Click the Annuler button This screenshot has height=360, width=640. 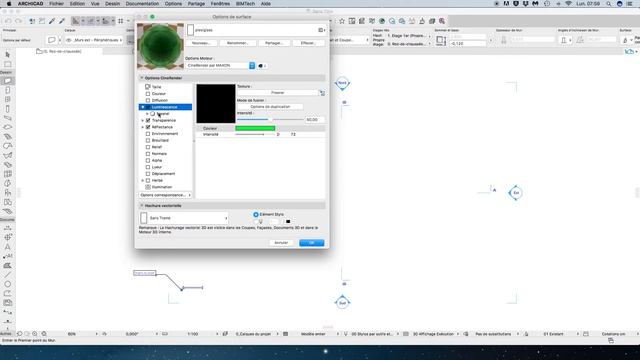click(281, 243)
